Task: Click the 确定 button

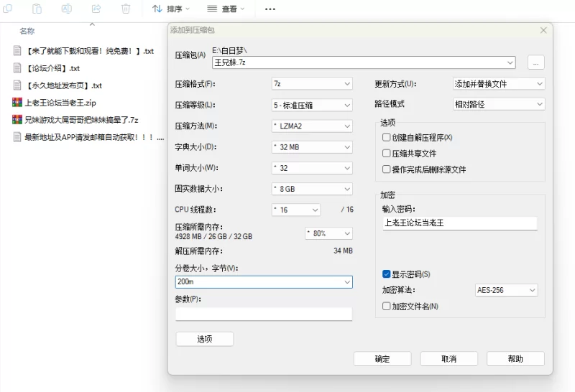Action: point(382,359)
